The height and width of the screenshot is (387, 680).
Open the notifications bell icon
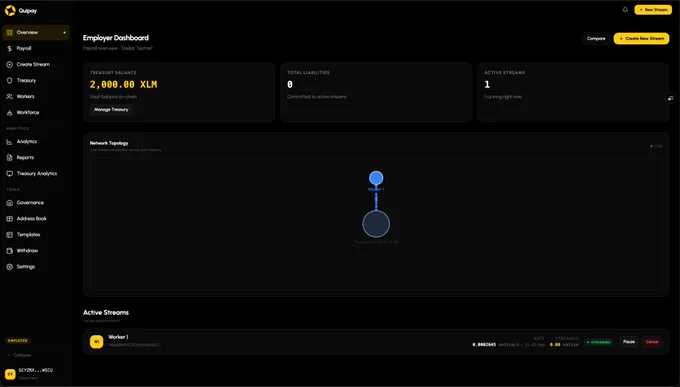tap(625, 10)
